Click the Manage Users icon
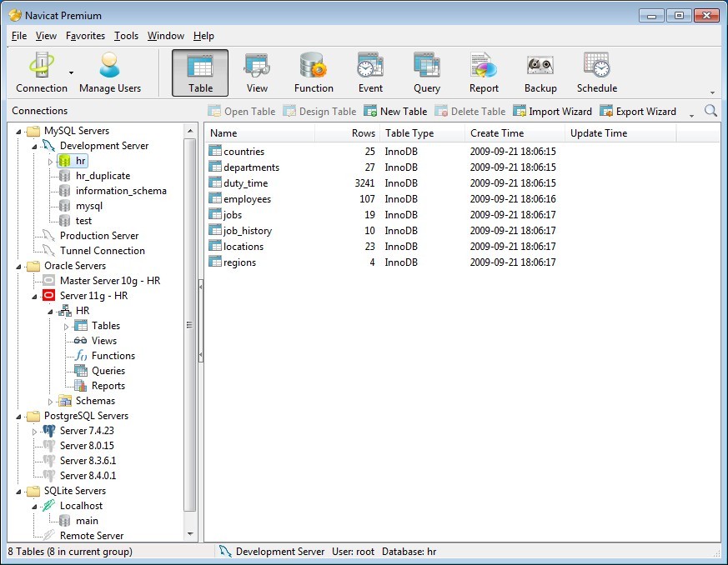728x565 pixels. (110, 72)
